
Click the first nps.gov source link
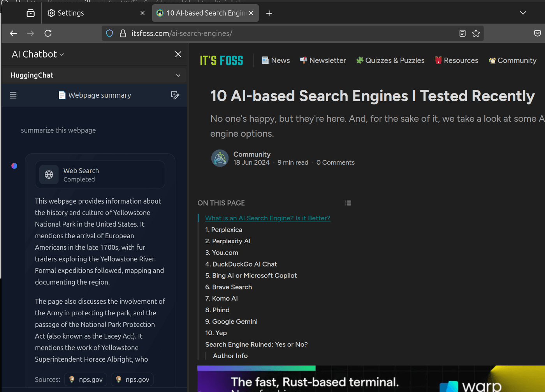coord(85,379)
